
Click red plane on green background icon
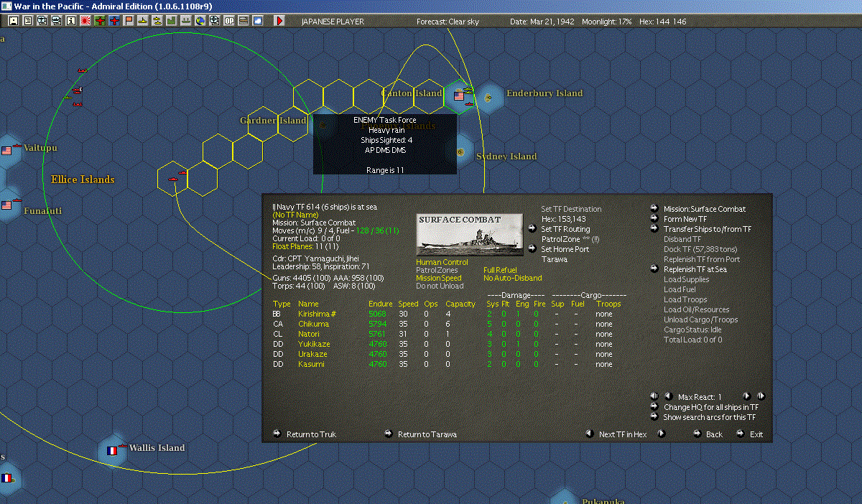point(100,21)
